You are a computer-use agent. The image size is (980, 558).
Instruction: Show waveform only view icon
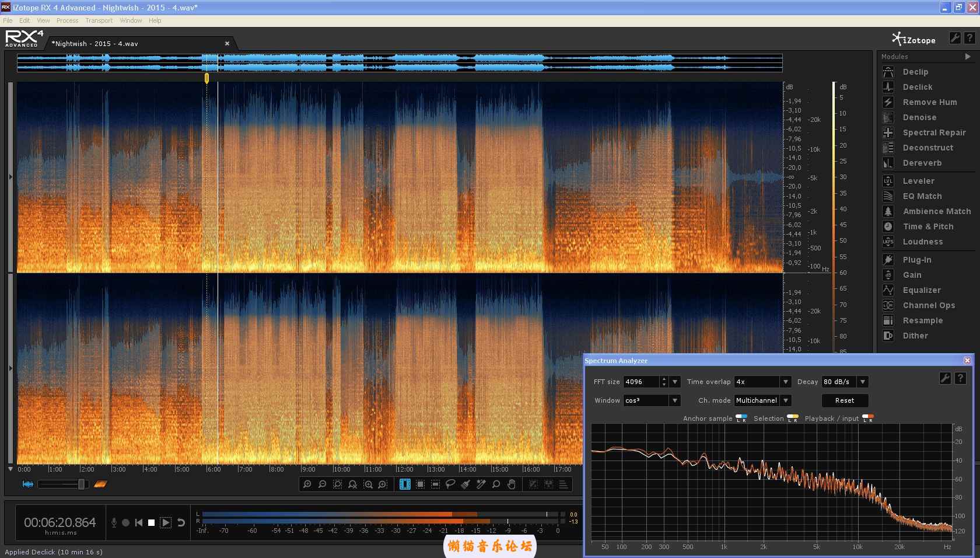point(27,484)
